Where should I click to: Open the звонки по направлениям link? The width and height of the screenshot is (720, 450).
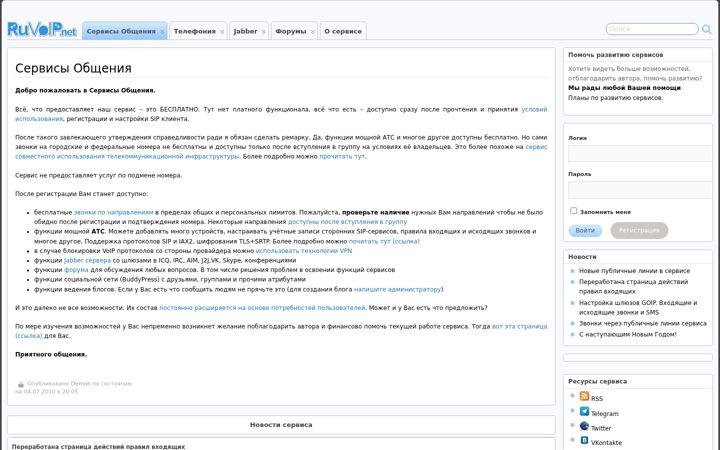coord(113,212)
